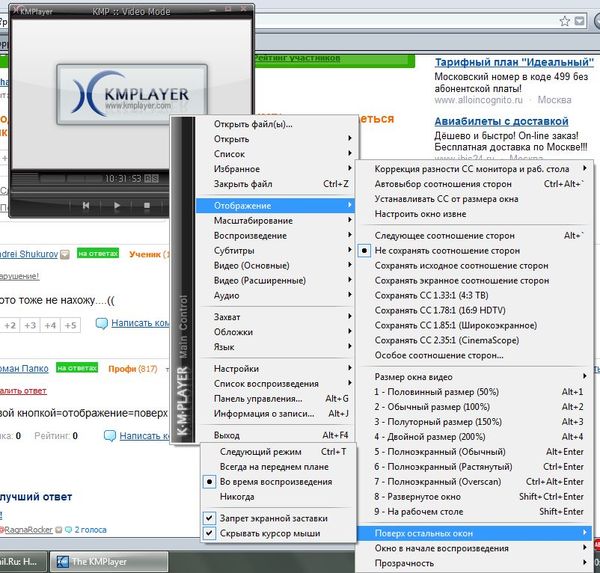This screenshot has height=573, width=600.
Task: Choose 'Закрыть файл' from the menu
Action: pos(275,184)
